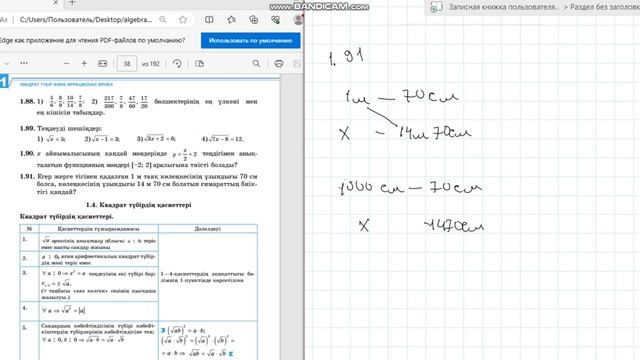Click the page number field showing 38
This screenshot has height=360, width=640.
pos(127,64)
